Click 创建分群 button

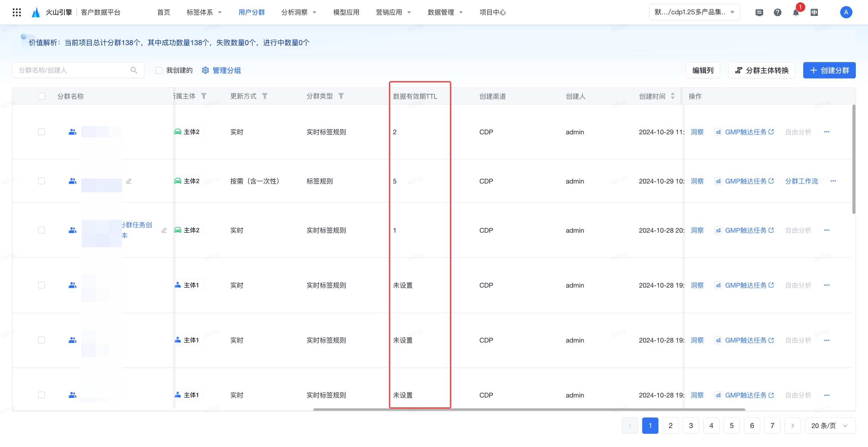click(829, 70)
